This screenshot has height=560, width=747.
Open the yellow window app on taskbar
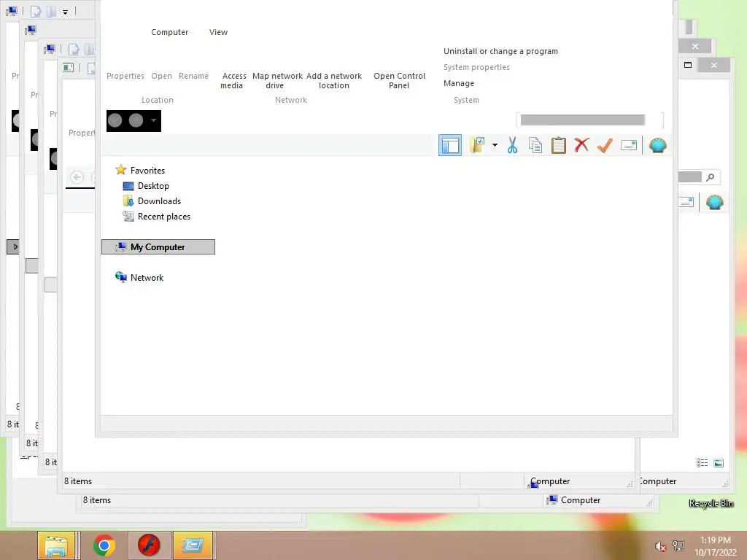tap(193, 545)
